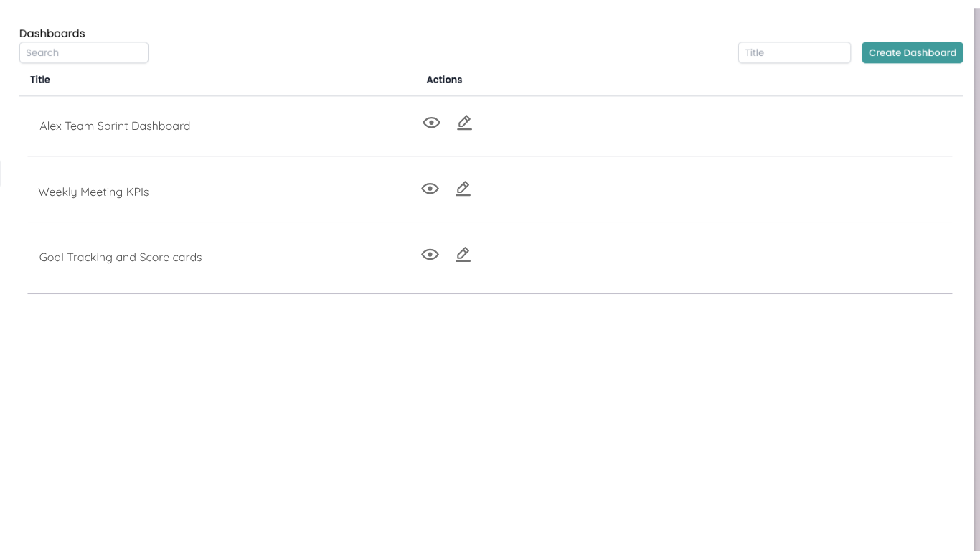This screenshot has width=980, height=551.
Task: Select the Goal Tracking and Score cards row
Action: pyautogui.click(x=646, y=257)
